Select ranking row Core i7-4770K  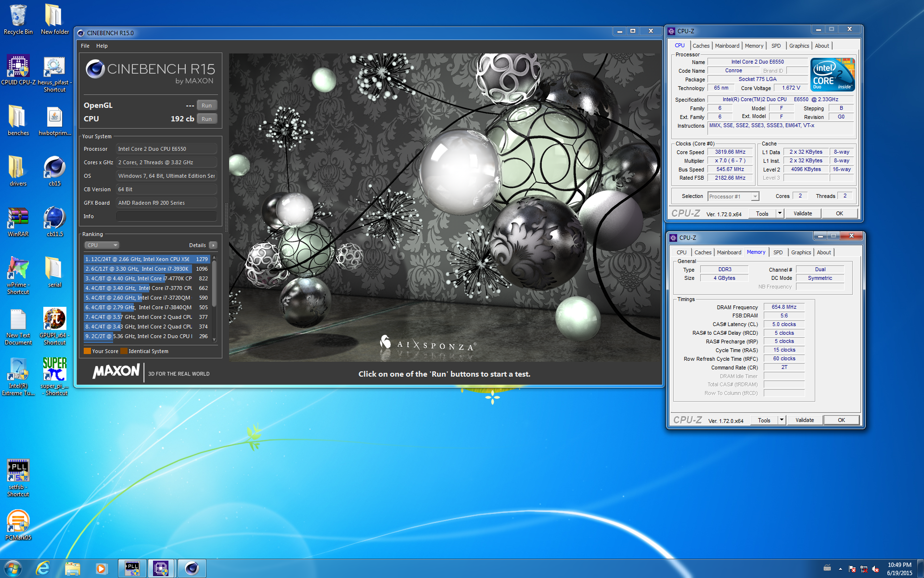(x=147, y=278)
